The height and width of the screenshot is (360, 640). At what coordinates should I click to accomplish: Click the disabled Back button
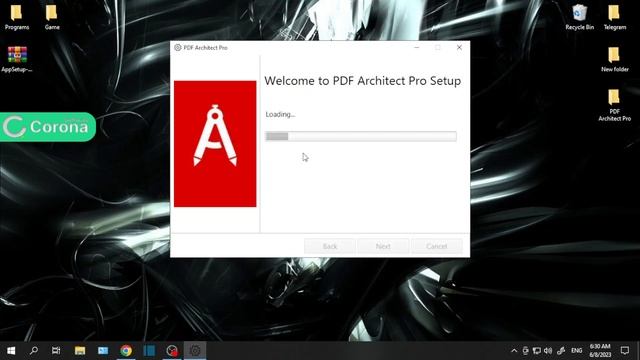pyautogui.click(x=330, y=246)
